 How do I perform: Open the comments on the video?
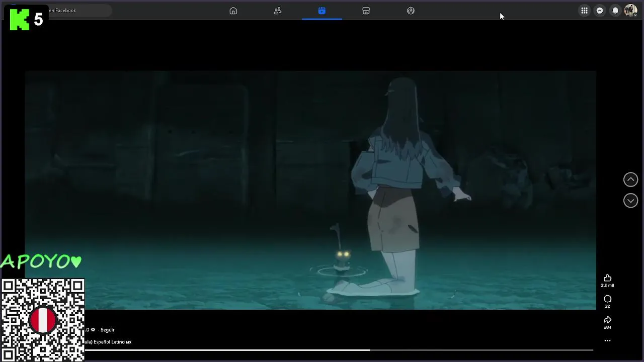(x=607, y=299)
